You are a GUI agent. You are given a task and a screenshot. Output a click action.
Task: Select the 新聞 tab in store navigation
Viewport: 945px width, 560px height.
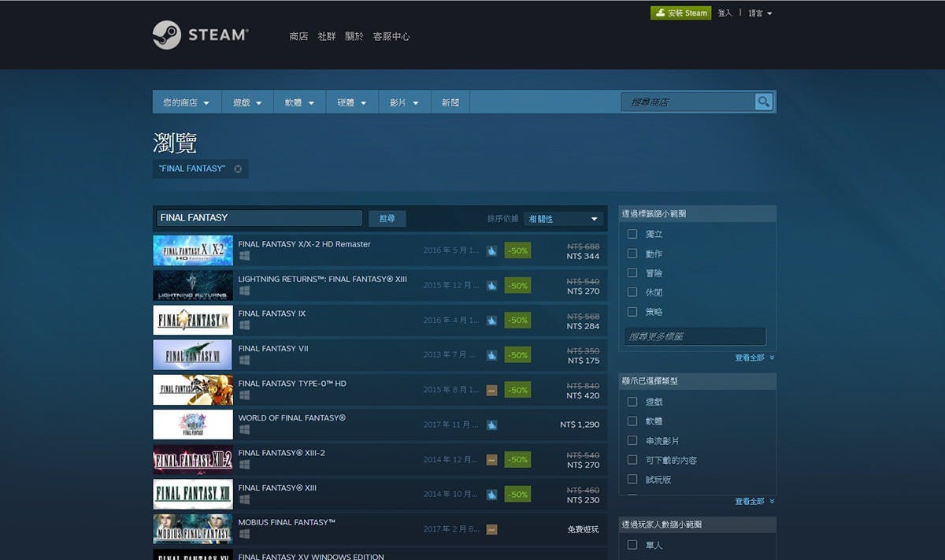click(450, 102)
